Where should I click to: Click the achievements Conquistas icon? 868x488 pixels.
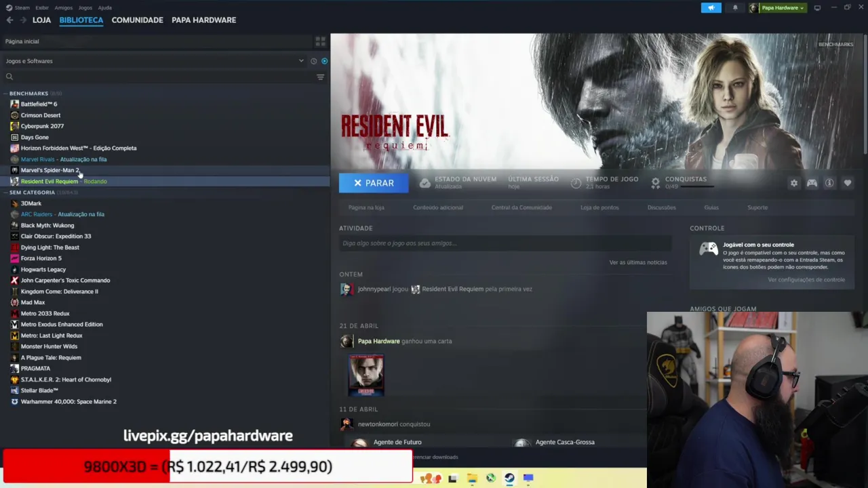655,183
